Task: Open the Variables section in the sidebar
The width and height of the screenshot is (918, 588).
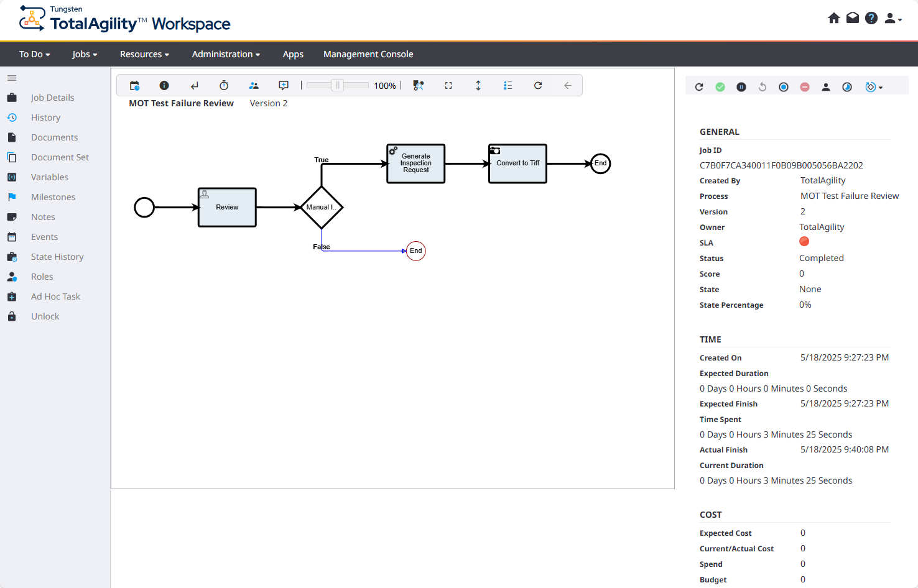Action: [50, 177]
